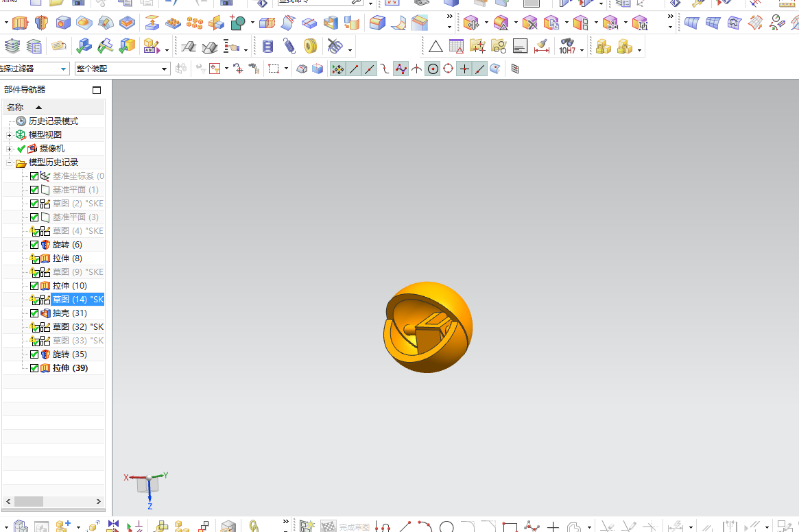This screenshot has height=532, width=799.
Task: Uncheck the 基准平面 (1) checkbox
Action: pyautogui.click(x=34, y=190)
